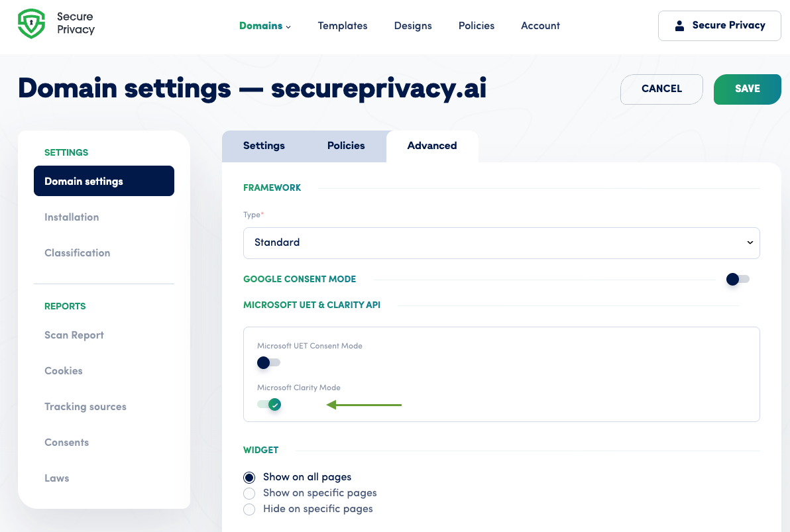This screenshot has width=790, height=532.
Task: Click the Secure Privacy shield logo
Action: tap(31, 23)
